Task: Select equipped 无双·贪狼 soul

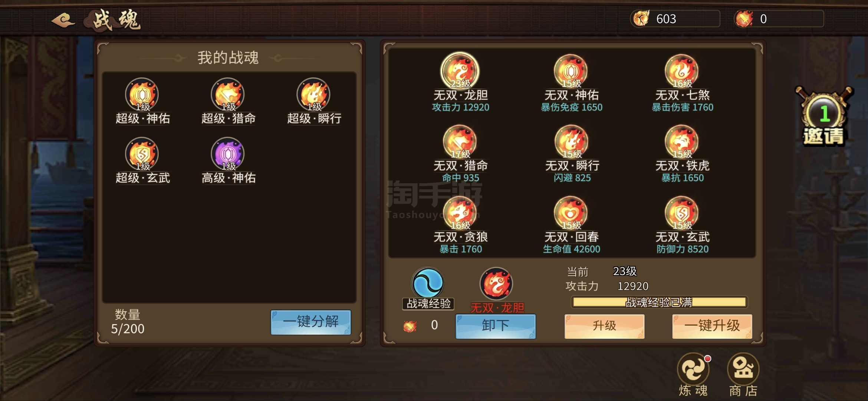Action: tap(460, 213)
